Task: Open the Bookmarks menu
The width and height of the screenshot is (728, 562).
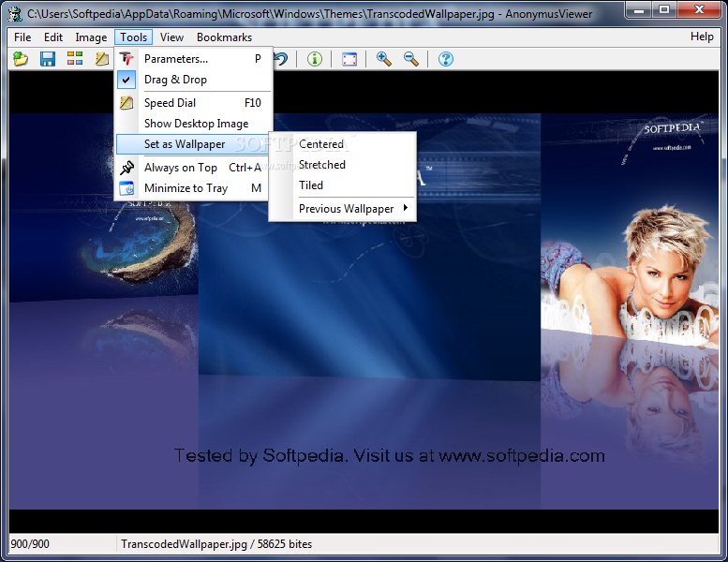Action: point(224,37)
